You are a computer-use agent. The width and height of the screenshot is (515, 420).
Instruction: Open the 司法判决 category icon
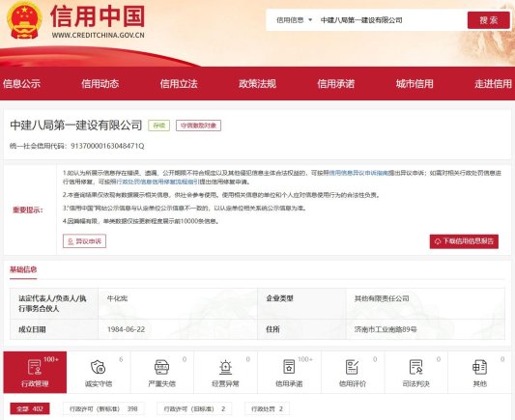pos(415,367)
